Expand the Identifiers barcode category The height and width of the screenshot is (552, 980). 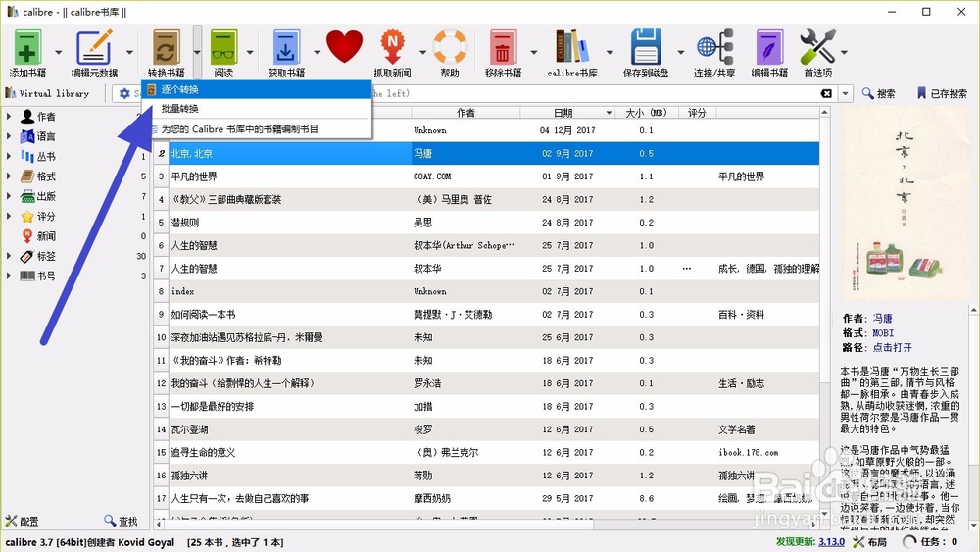(9, 276)
